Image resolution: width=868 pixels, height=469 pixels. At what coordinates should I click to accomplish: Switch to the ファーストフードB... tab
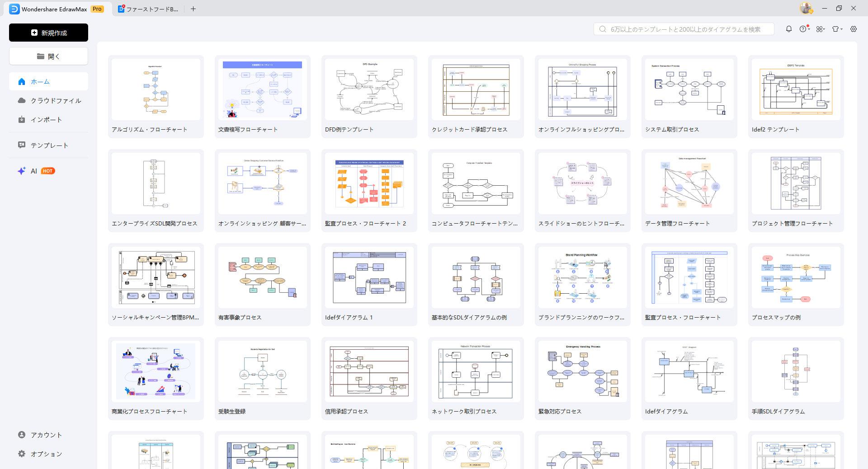[x=148, y=9]
